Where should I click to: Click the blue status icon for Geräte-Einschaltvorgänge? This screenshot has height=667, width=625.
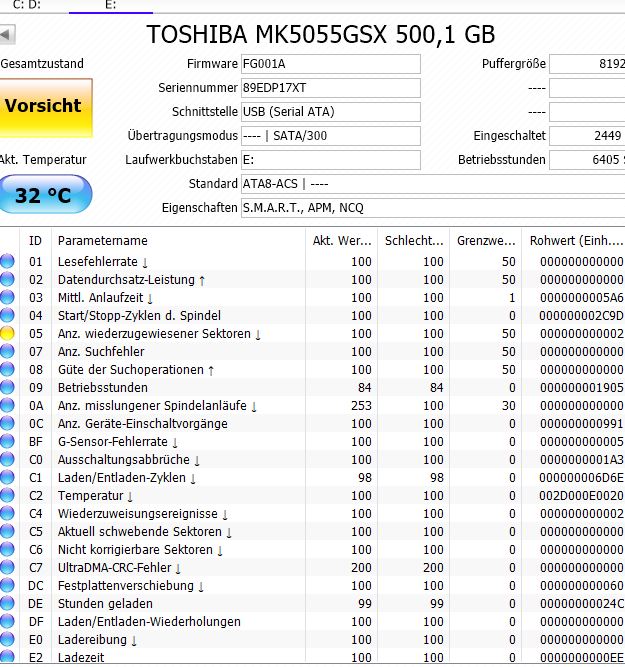7,423
